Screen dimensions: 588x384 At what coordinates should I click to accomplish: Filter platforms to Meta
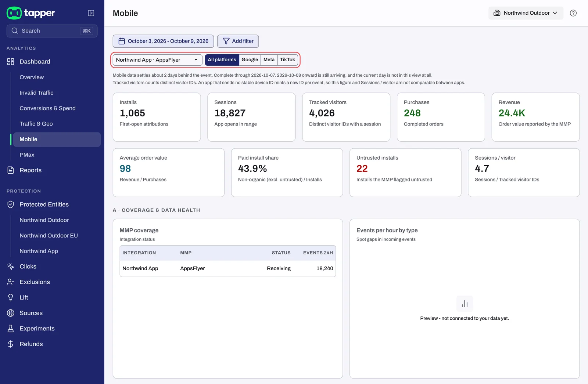pos(269,60)
